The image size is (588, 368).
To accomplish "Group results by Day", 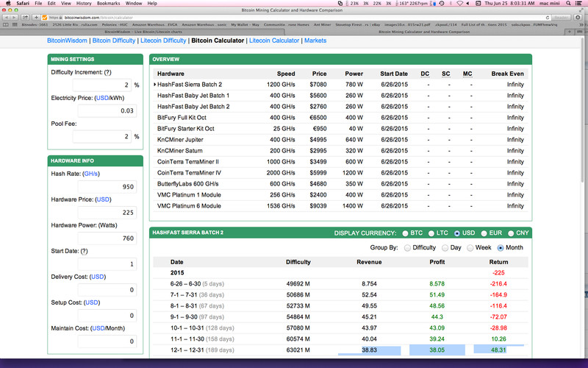I will pos(445,248).
